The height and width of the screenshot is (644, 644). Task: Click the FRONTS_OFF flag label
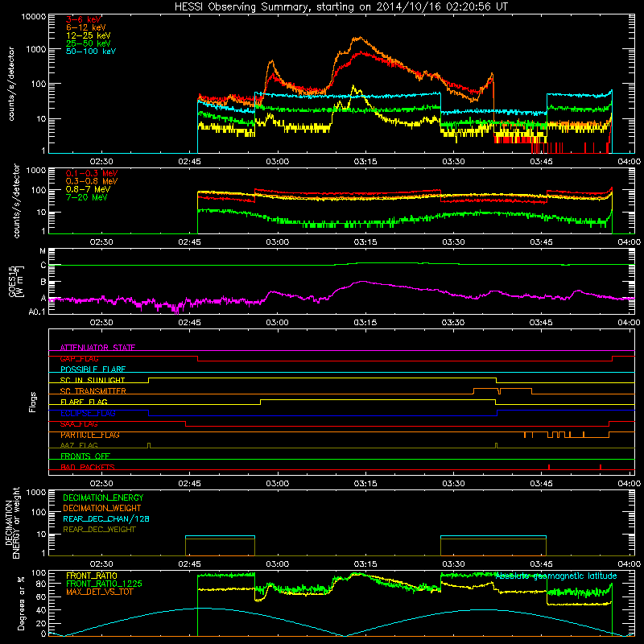pyautogui.click(x=85, y=456)
